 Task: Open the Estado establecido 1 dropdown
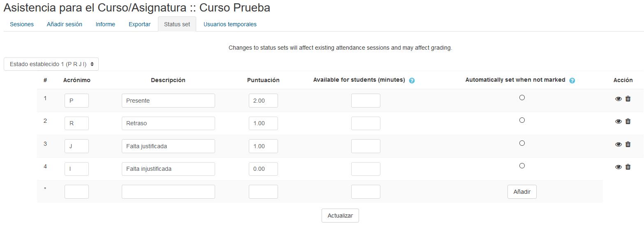coord(51,64)
